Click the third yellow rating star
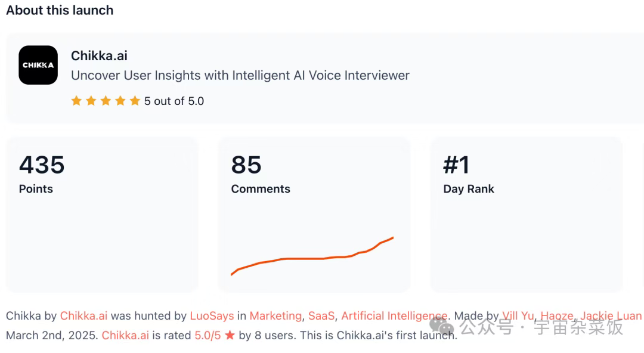This screenshot has width=644, height=353. [x=106, y=101]
